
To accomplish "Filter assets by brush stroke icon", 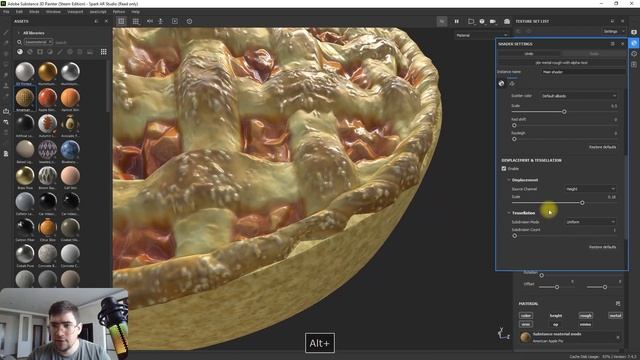I will pos(60,52).
